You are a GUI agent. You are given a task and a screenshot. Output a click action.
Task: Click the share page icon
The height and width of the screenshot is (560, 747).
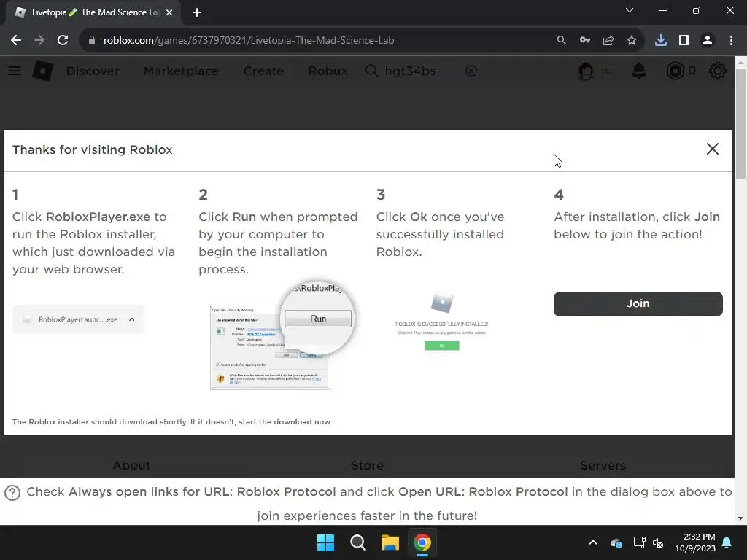pyautogui.click(x=608, y=41)
